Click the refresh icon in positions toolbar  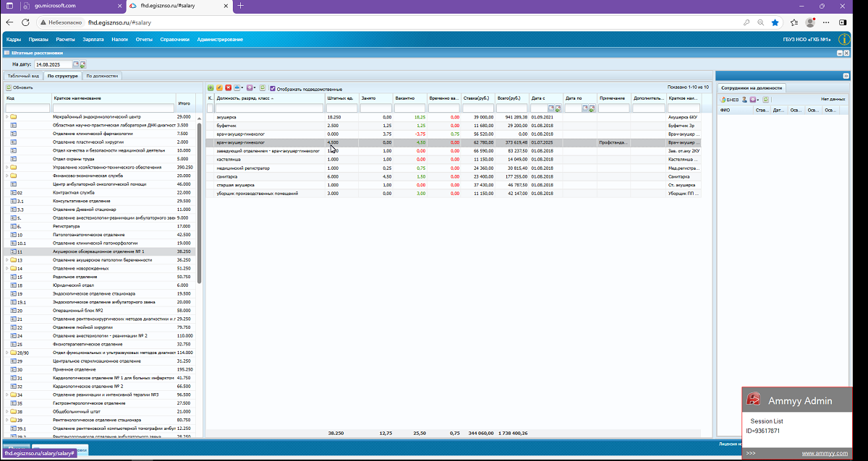(263, 88)
